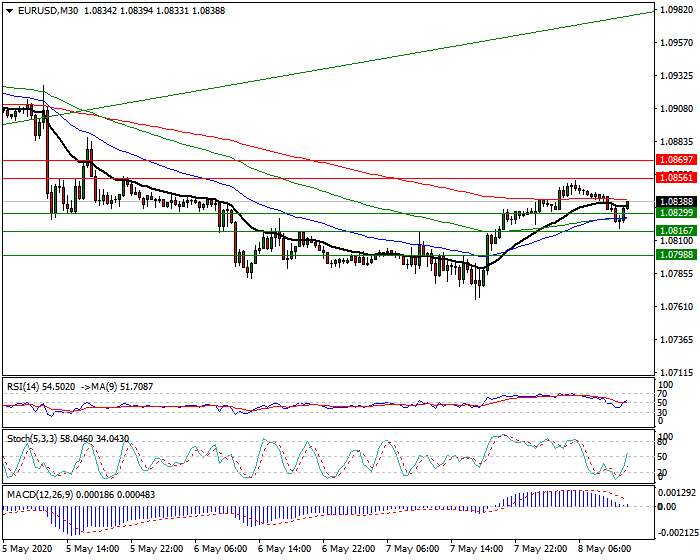Select the EURUSD,M30 chart title text
700x560 pixels.
tap(48, 11)
